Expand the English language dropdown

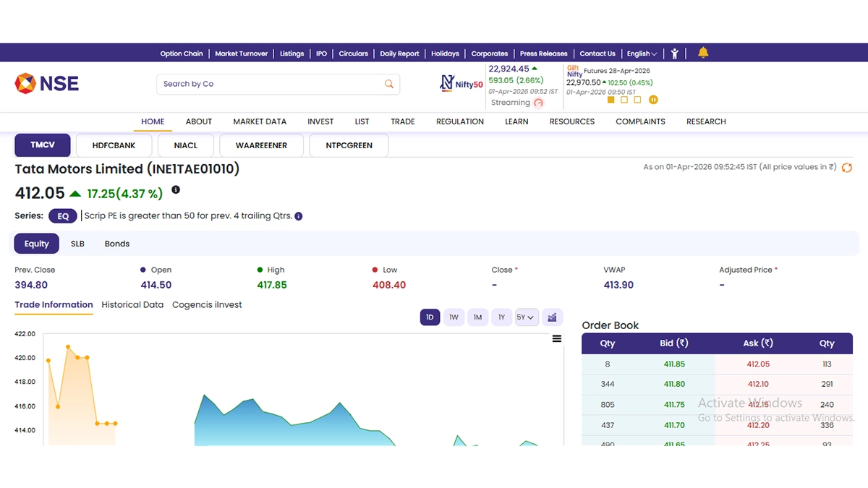click(642, 53)
